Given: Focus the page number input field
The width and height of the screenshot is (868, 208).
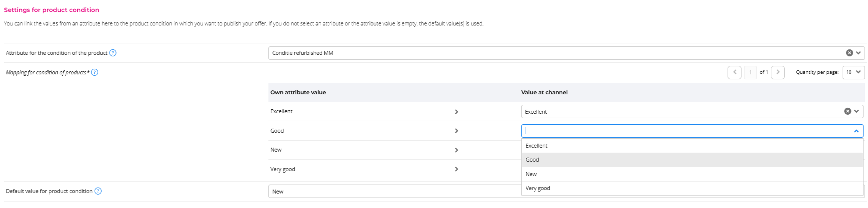Looking at the screenshot, I should coord(750,72).
